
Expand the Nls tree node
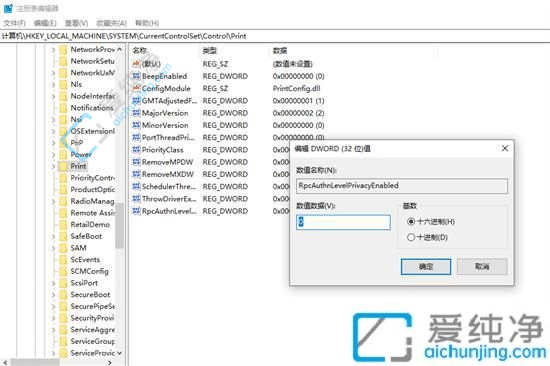pyautogui.click(x=53, y=84)
